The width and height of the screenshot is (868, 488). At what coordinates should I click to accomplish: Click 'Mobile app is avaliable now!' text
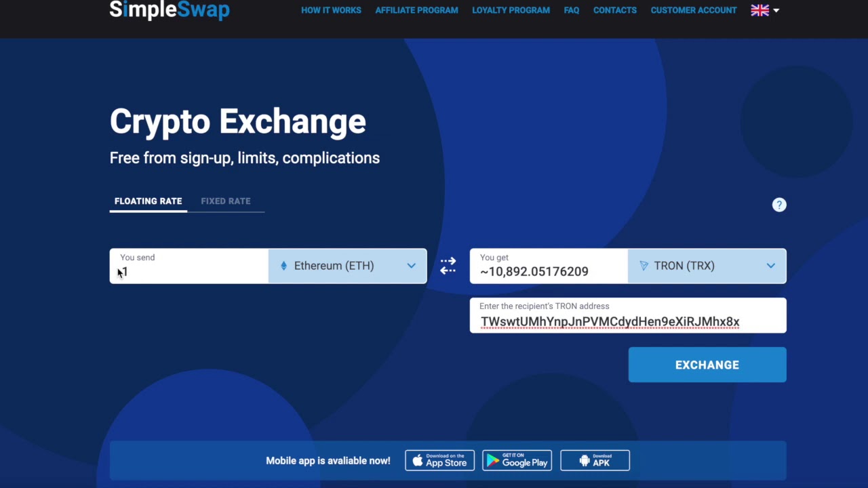[x=328, y=461]
